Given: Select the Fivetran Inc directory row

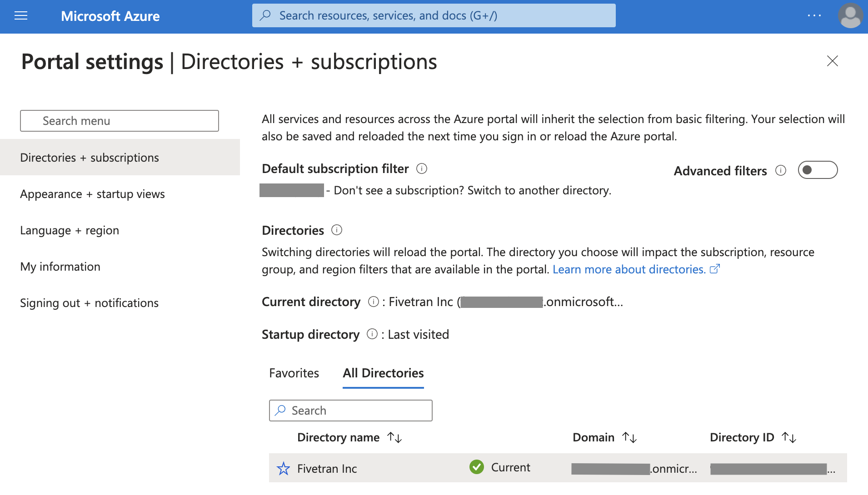Looking at the screenshot, I should click(x=558, y=468).
